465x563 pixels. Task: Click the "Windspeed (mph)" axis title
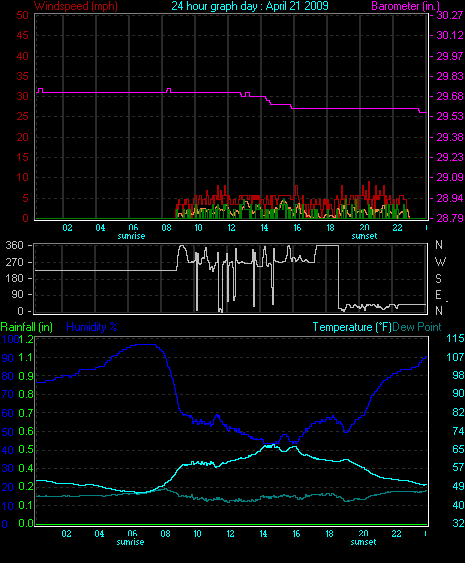pos(76,6)
